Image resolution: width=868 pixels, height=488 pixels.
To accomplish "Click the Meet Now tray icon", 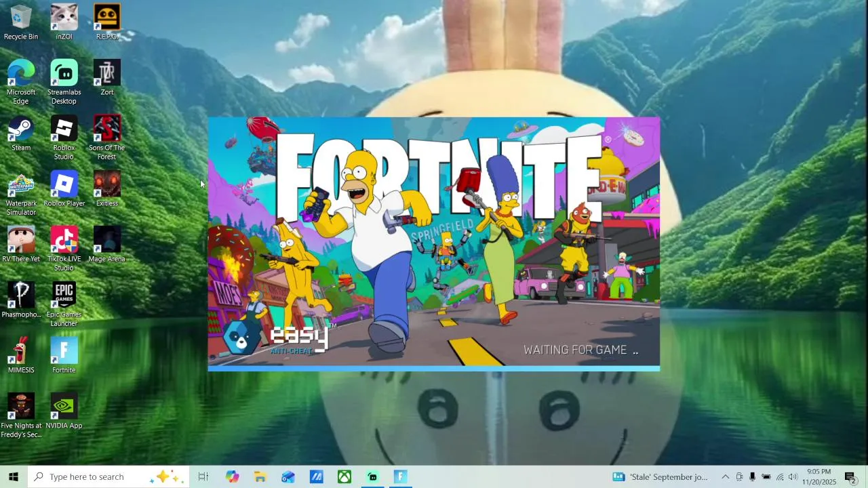I will [x=739, y=476].
